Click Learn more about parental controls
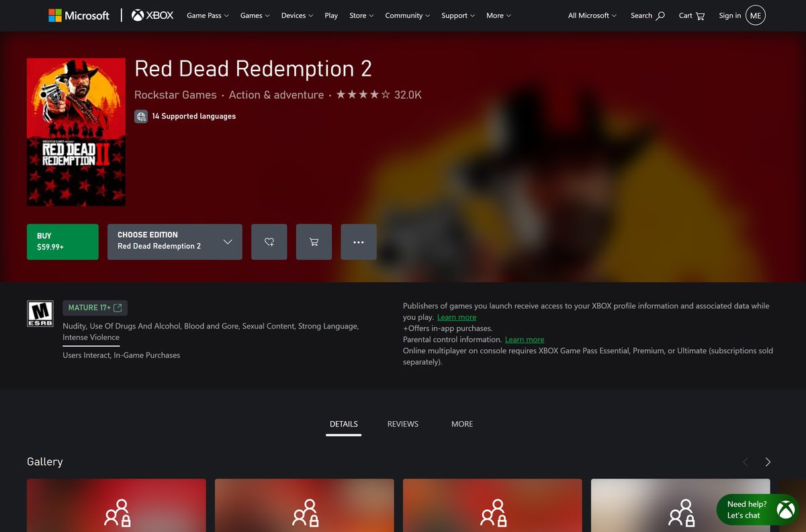Viewport: 806px width, 532px height. click(x=525, y=339)
